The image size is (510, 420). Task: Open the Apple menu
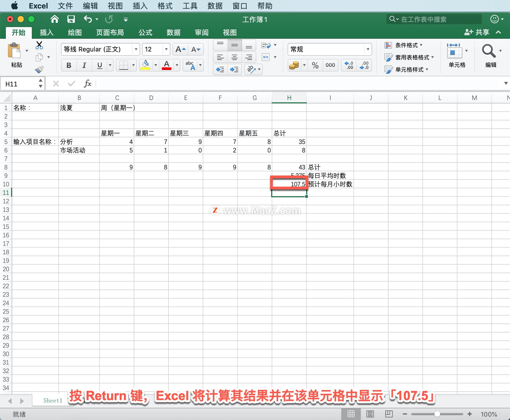click(x=15, y=6)
